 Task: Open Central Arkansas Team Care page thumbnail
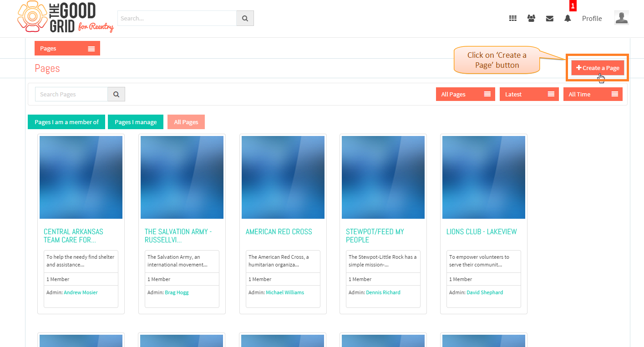(x=81, y=177)
